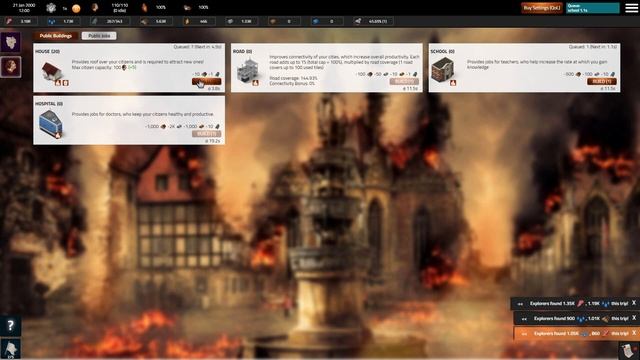Open the hamburger main menu
640x360 pixels.
631,8
